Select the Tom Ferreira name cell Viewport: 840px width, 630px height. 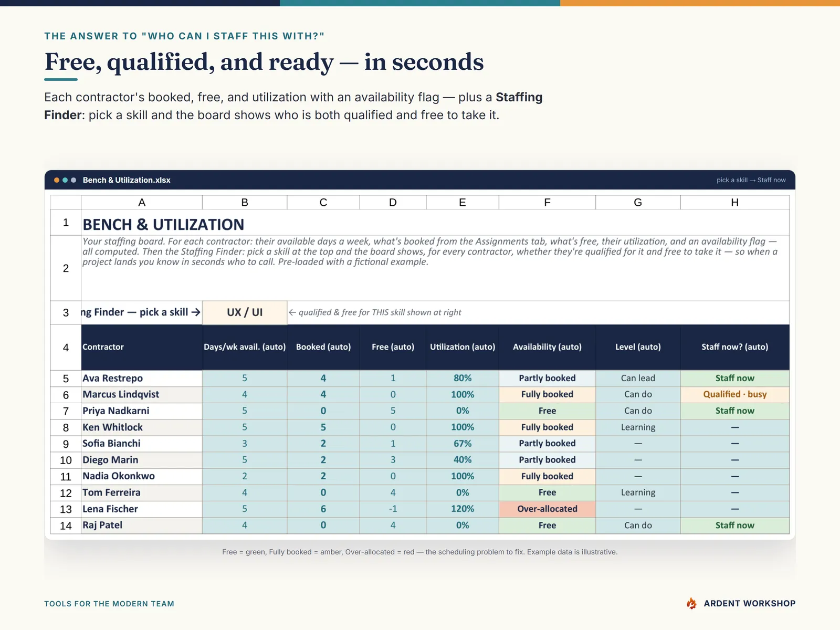click(x=142, y=493)
